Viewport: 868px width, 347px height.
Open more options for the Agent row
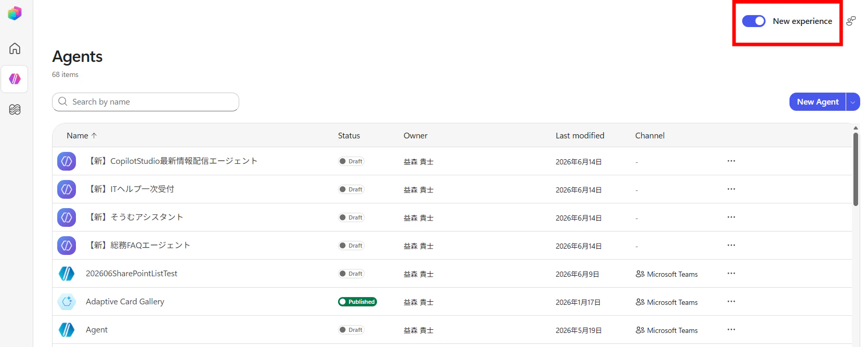point(731,329)
